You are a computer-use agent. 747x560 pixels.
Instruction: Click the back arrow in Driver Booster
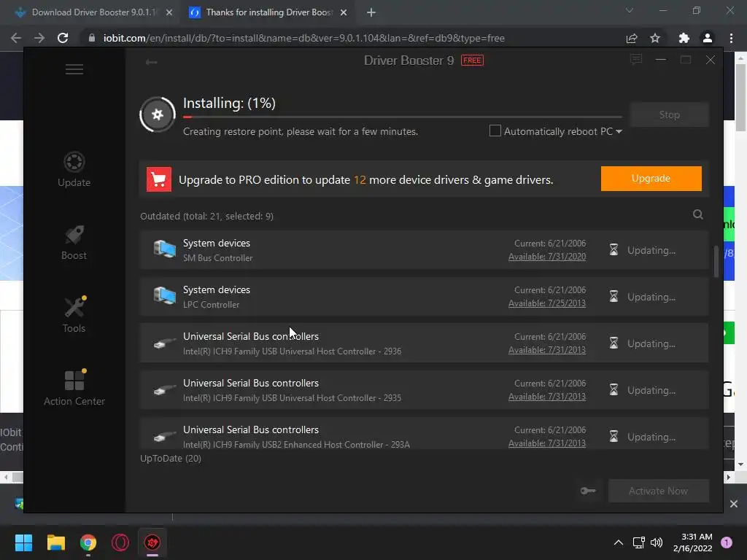[x=151, y=62]
